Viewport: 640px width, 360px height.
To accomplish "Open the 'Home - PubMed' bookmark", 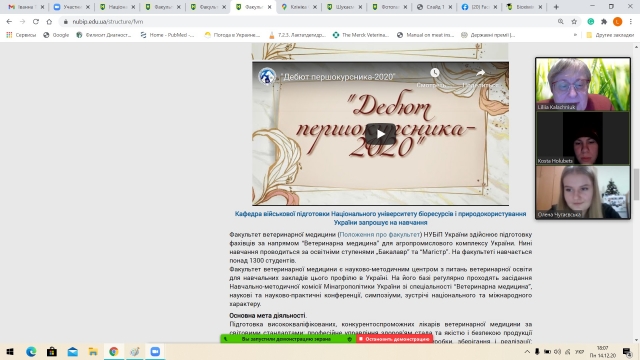I will click(x=167, y=35).
